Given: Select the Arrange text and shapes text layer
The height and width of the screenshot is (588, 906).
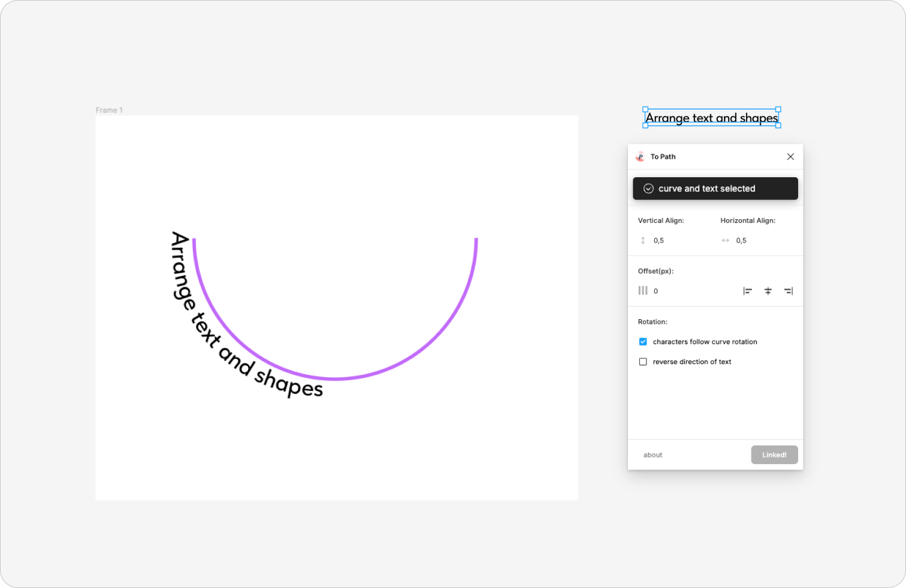Looking at the screenshot, I should [x=711, y=117].
